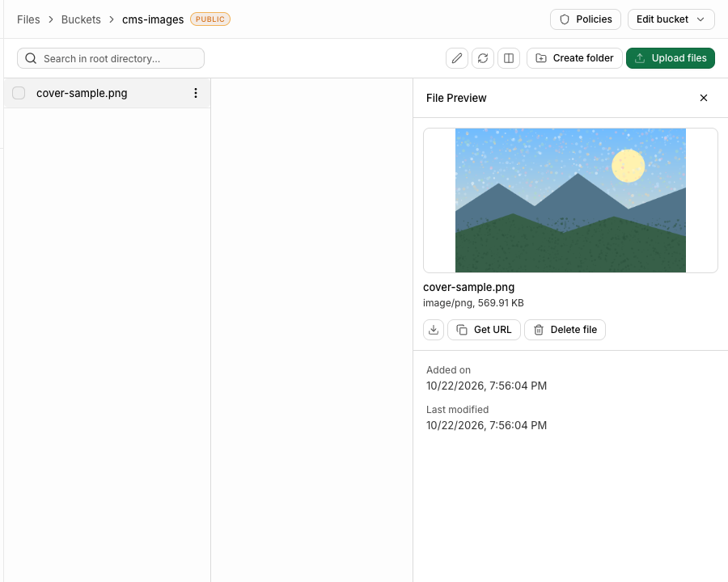Refresh the file list with reload icon
The width and height of the screenshot is (728, 582).
(483, 58)
